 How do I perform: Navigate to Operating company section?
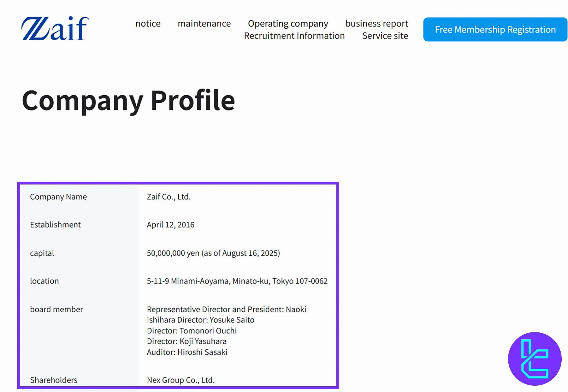(x=288, y=23)
